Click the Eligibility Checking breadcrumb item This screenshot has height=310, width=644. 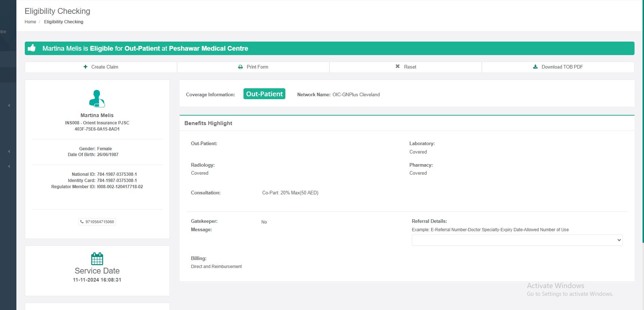click(x=63, y=22)
